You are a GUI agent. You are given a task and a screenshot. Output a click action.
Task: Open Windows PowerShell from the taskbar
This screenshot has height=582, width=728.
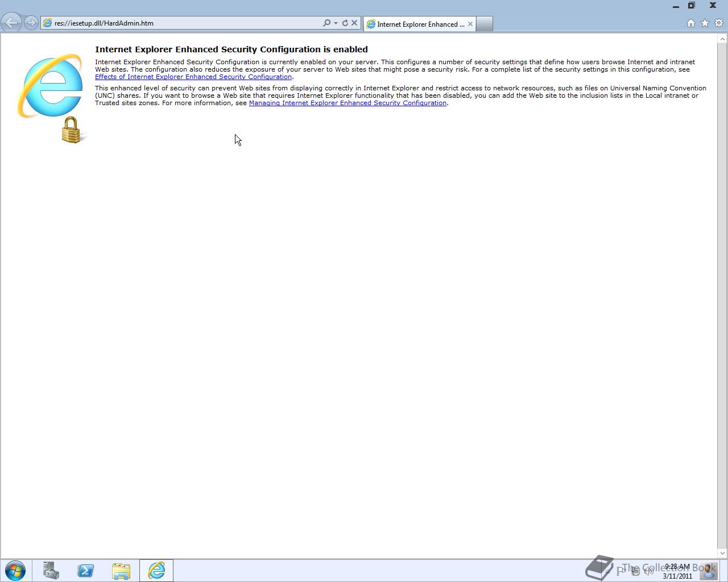coord(86,571)
